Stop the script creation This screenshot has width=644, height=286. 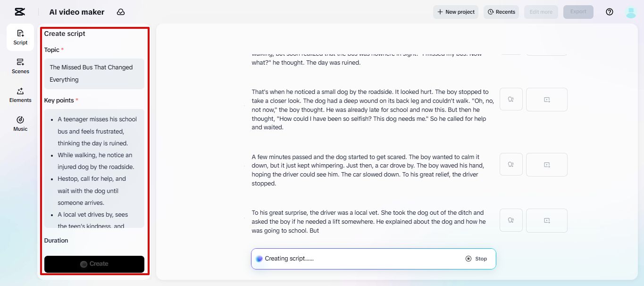476,259
